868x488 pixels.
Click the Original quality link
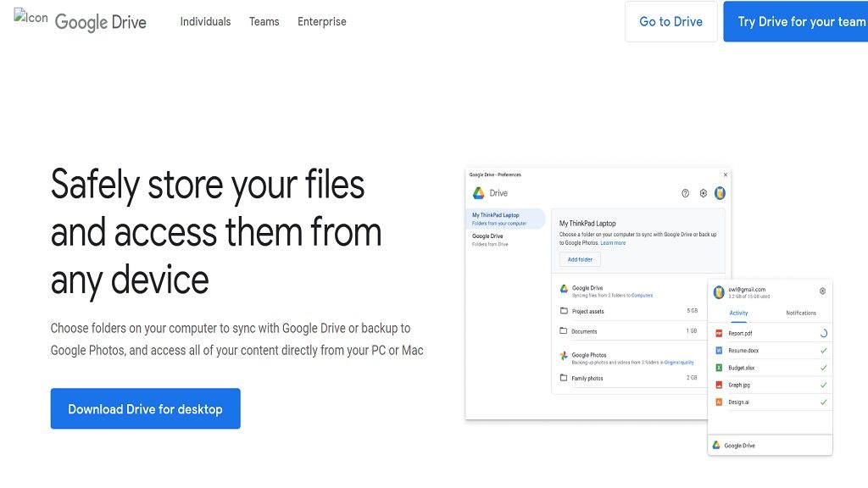click(679, 363)
